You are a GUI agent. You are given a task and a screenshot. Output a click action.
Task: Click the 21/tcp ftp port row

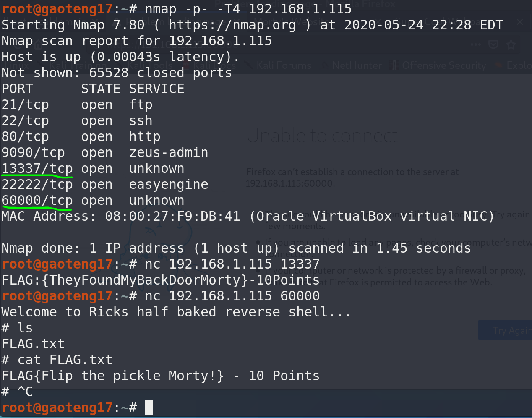pos(77,105)
